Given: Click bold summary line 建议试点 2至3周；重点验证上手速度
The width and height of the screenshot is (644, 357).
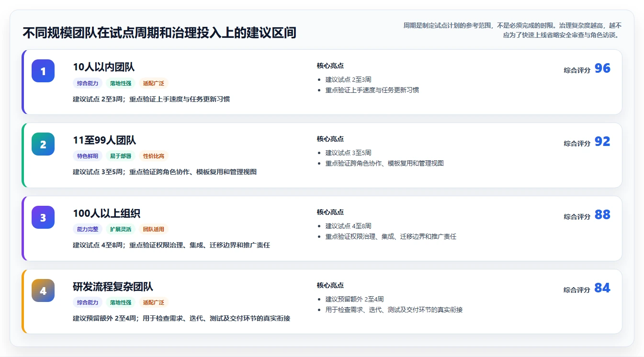Looking at the screenshot, I should click(151, 99).
